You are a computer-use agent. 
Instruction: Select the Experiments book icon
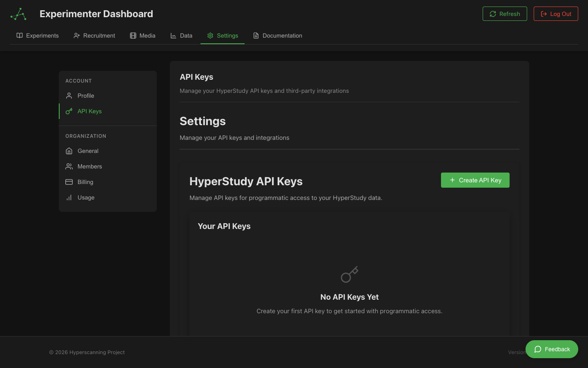[19, 36]
